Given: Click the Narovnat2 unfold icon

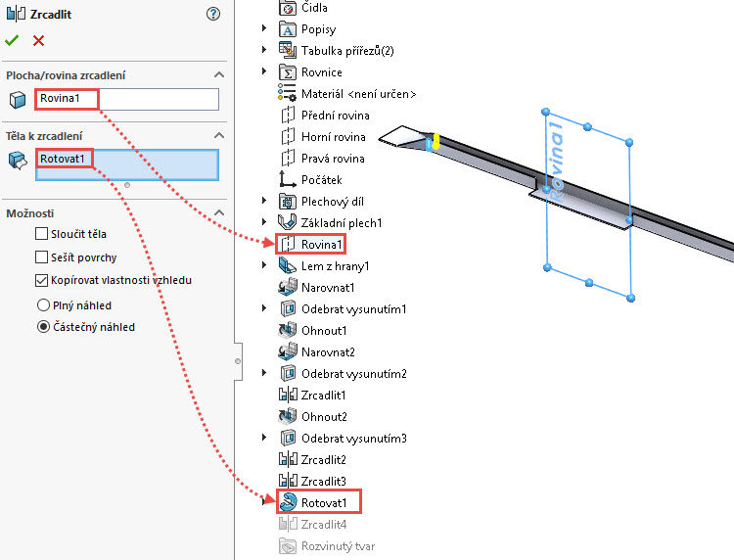Looking at the screenshot, I should 288,351.
